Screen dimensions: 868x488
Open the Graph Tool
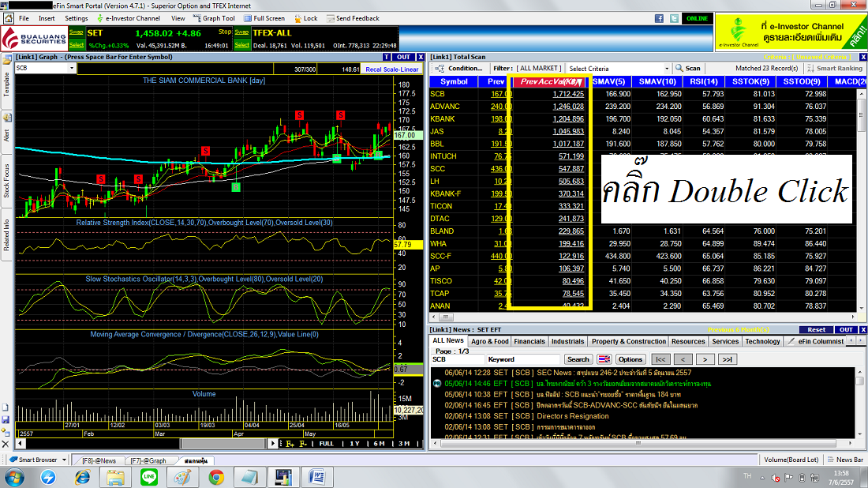(214, 18)
